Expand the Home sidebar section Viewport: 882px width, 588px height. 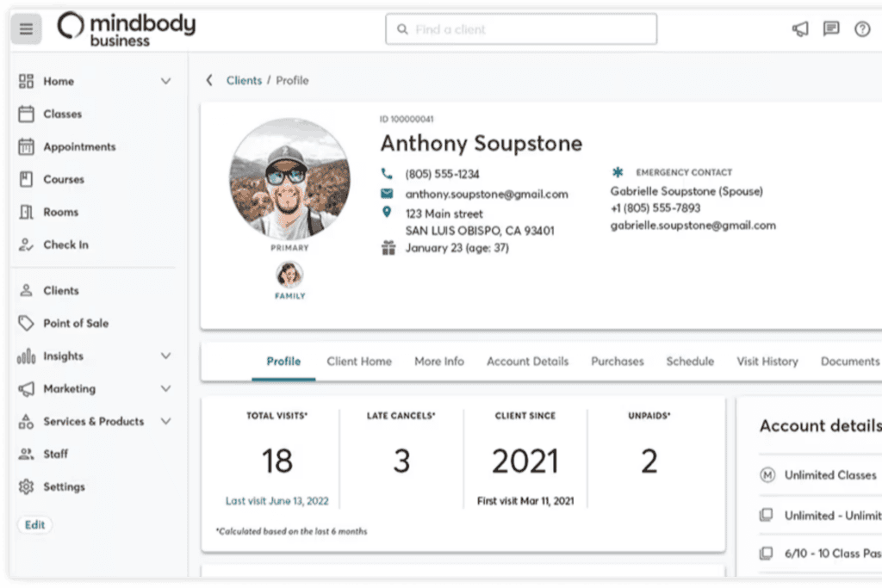point(165,81)
